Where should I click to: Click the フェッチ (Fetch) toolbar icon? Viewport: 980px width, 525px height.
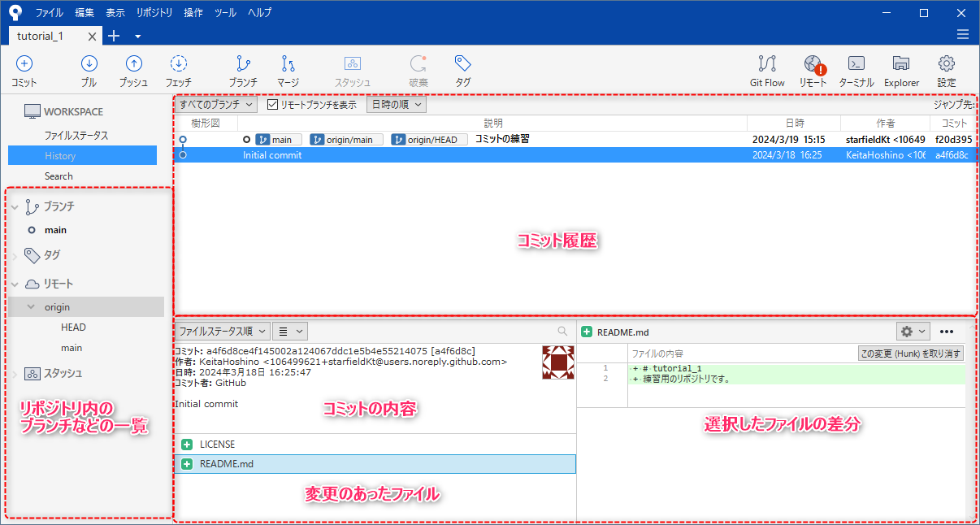pos(179,71)
